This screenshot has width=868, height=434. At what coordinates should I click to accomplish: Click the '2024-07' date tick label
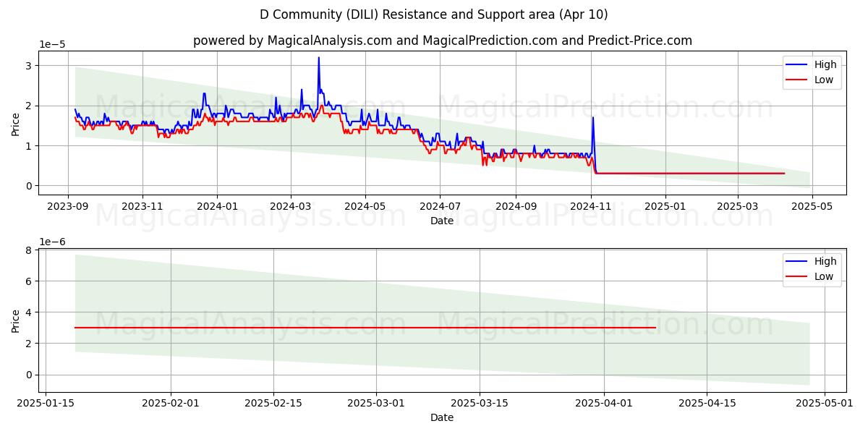[x=440, y=207]
